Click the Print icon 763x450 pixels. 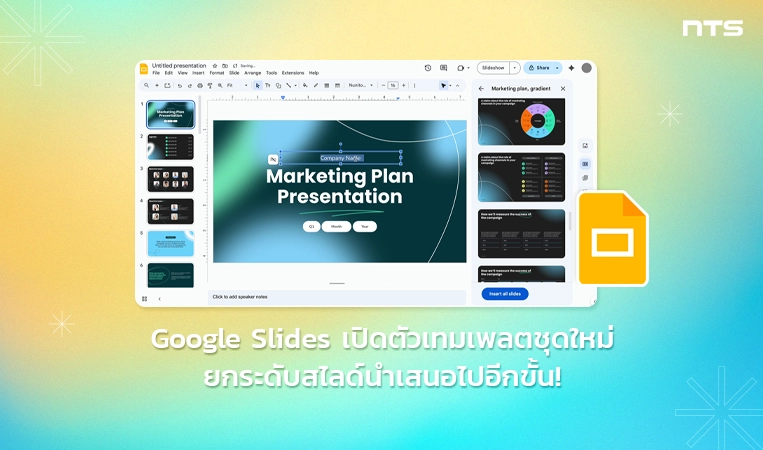click(200, 86)
